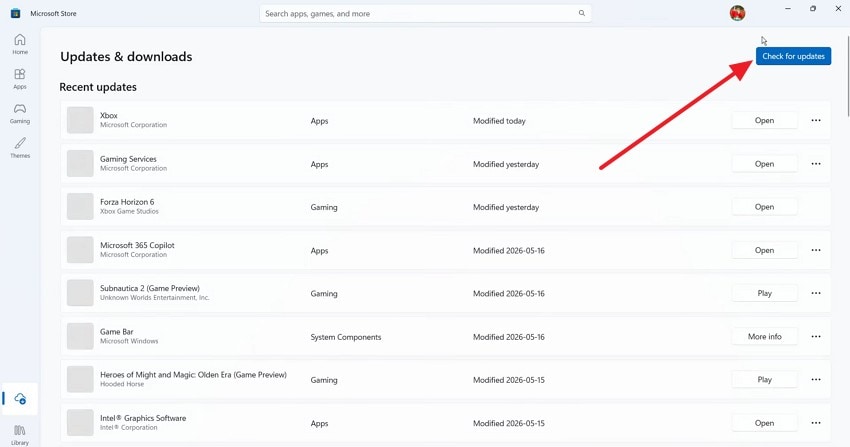Image resolution: width=850 pixels, height=447 pixels.
Task: Open the Library in the sidebar
Action: (x=20, y=435)
